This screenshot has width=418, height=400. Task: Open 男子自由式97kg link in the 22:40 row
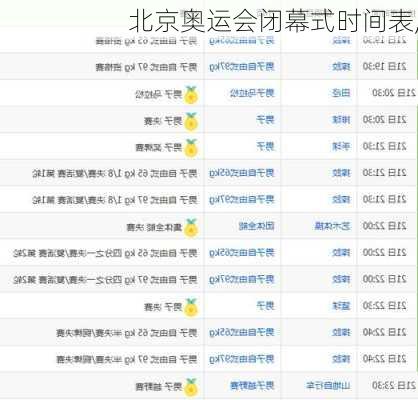click(242, 359)
